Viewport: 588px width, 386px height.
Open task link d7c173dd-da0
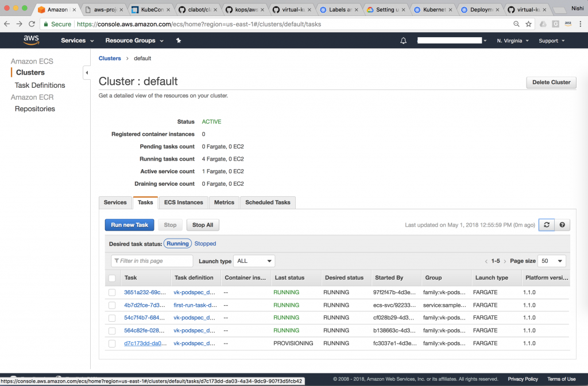(145, 344)
